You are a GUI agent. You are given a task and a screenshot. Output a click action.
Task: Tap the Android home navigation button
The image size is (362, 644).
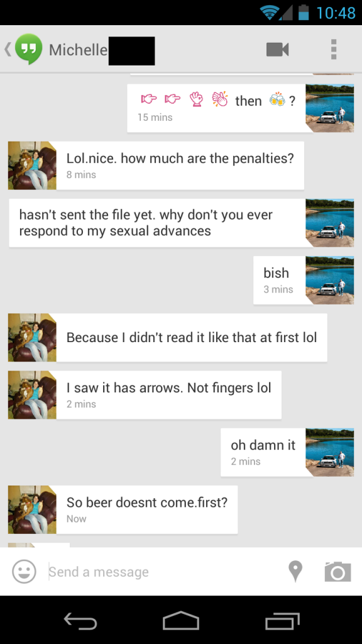click(x=181, y=620)
